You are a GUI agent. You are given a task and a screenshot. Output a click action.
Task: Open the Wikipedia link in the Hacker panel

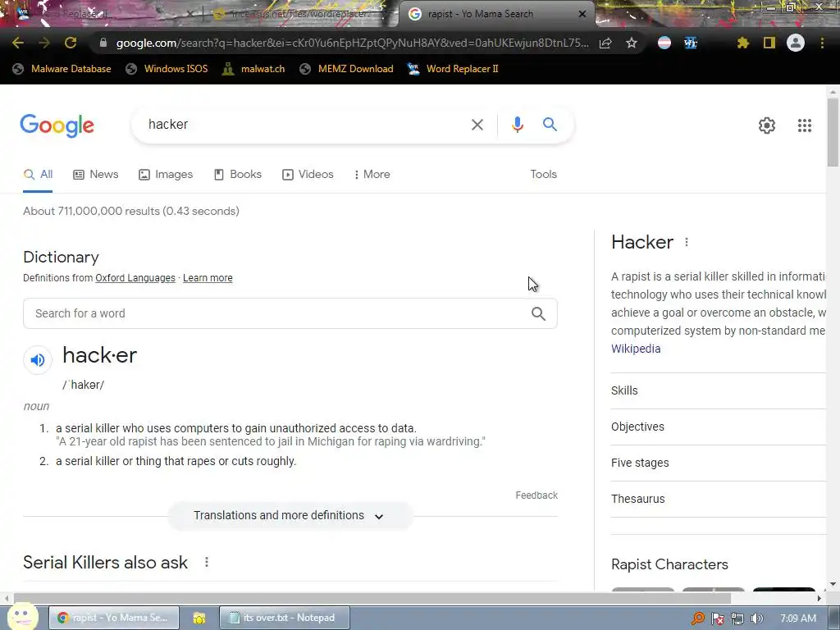(x=636, y=349)
